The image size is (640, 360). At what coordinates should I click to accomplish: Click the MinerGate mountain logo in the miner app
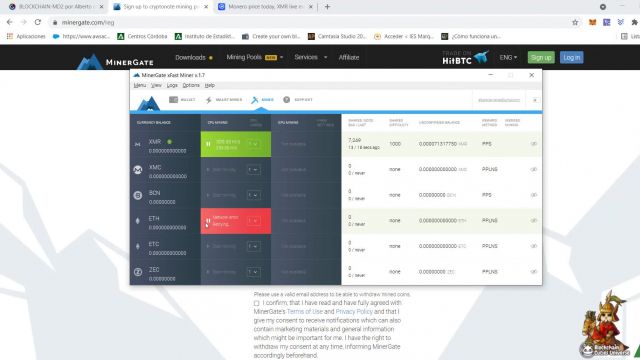pyautogui.click(x=148, y=104)
